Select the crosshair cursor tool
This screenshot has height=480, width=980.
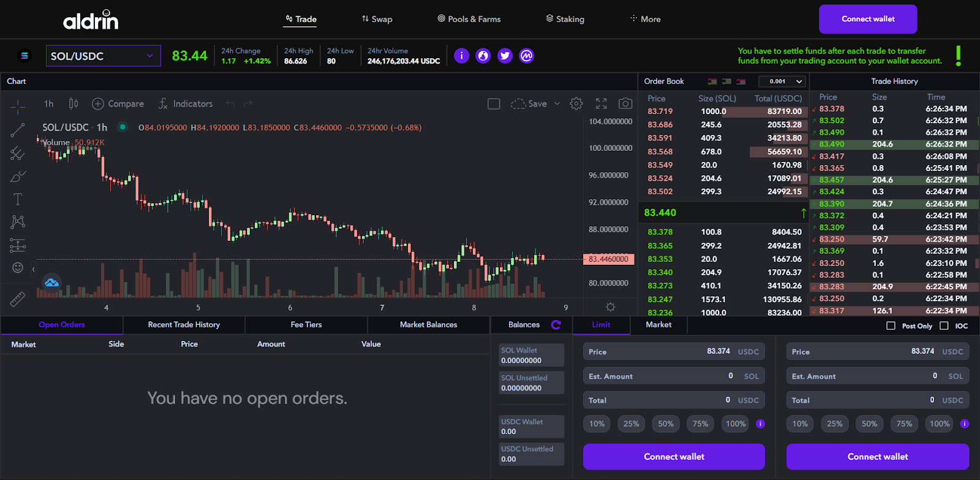pos(18,107)
